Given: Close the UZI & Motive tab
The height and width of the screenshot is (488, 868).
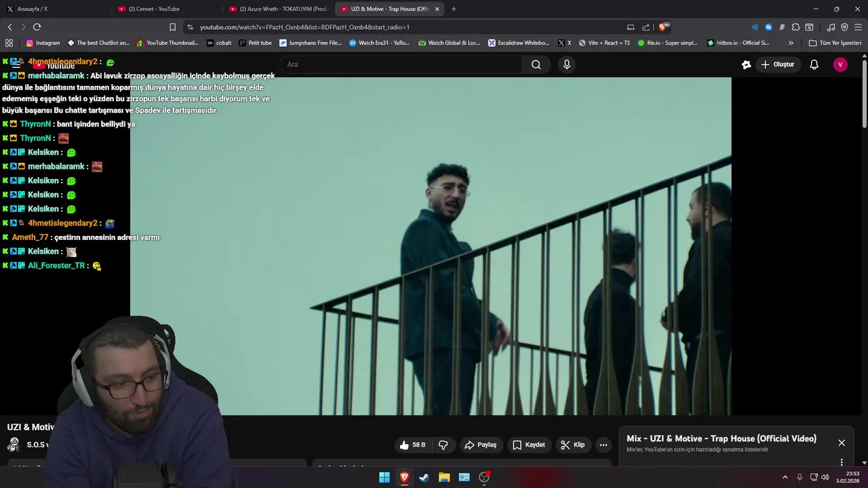Looking at the screenshot, I should [437, 9].
